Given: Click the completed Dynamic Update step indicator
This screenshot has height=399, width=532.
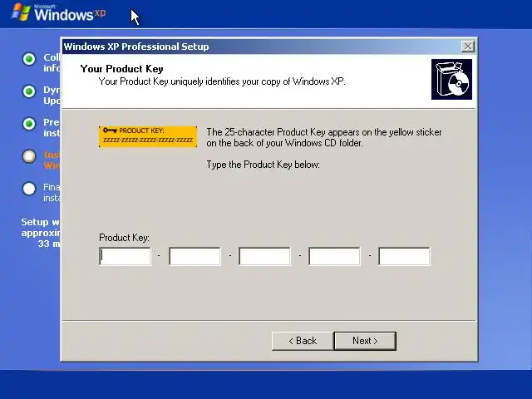Looking at the screenshot, I should (29, 91).
